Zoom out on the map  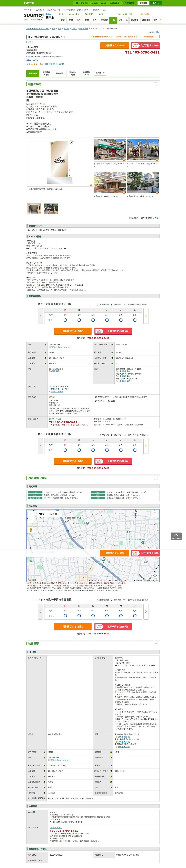click(x=31, y=520)
